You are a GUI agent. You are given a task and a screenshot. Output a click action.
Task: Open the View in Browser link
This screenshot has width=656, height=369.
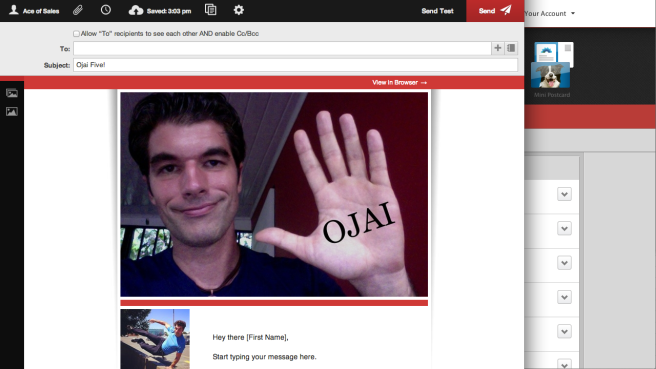click(400, 82)
